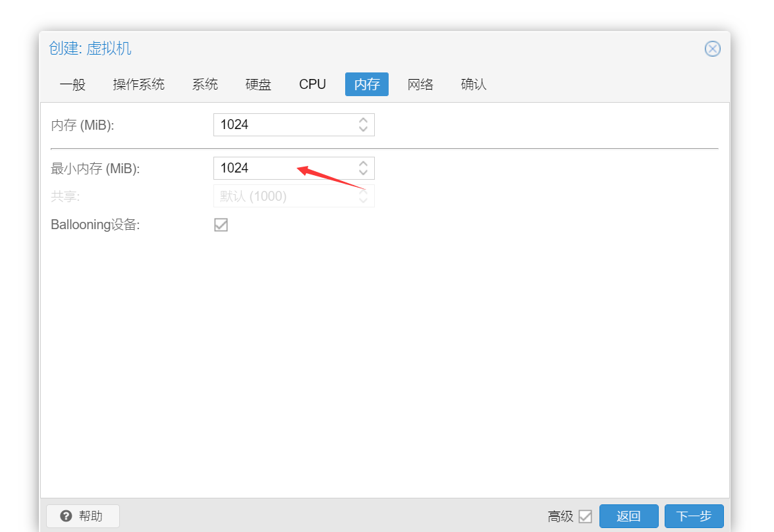Click the Ballooning设备: label
Image resolution: width=774 pixels, height=532 pixels.
tap(96, 225)
